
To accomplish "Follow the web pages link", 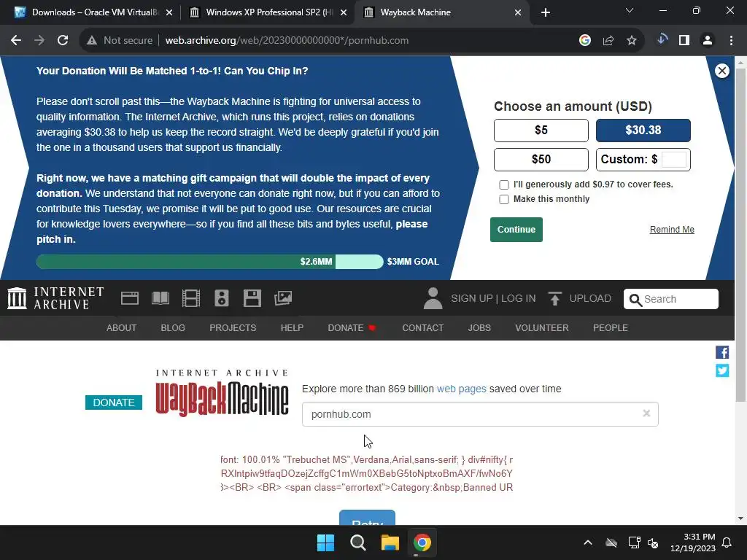I will coord(461,389).
